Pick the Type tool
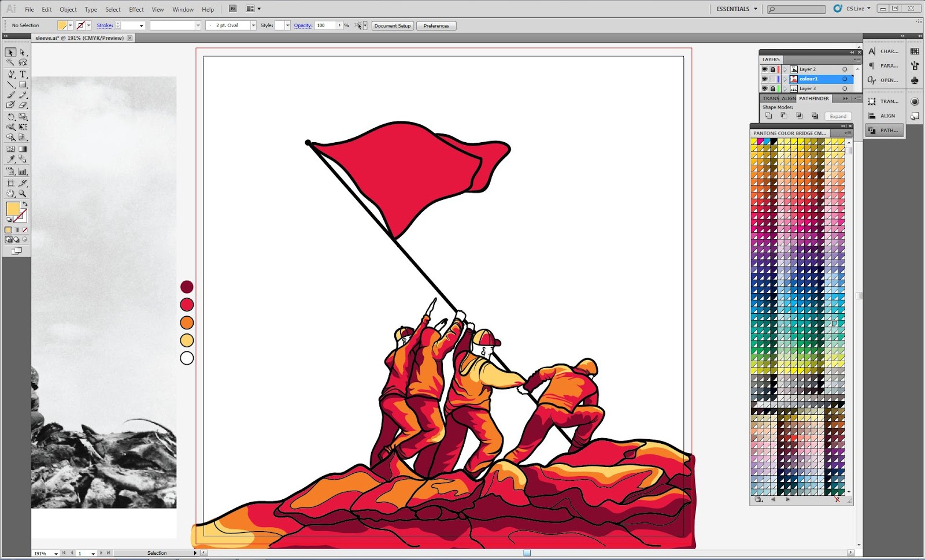This screenshot has width=925, height=560. pos(23,74)
